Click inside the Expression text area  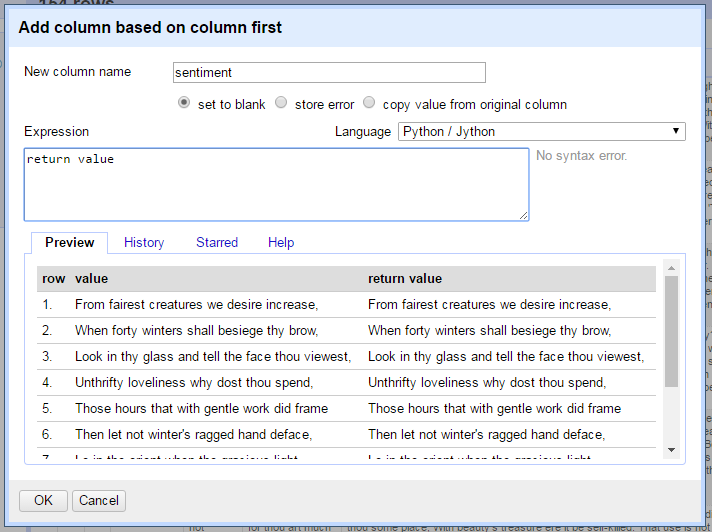pos(276,184)
